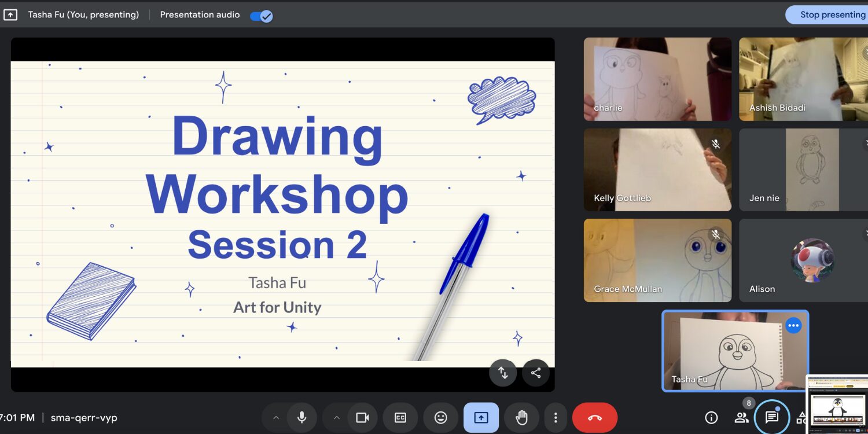Screen dimensions: 868x434
Task: Select Ashish Bidadi's video tile
Action: click(x=803, y=79)
